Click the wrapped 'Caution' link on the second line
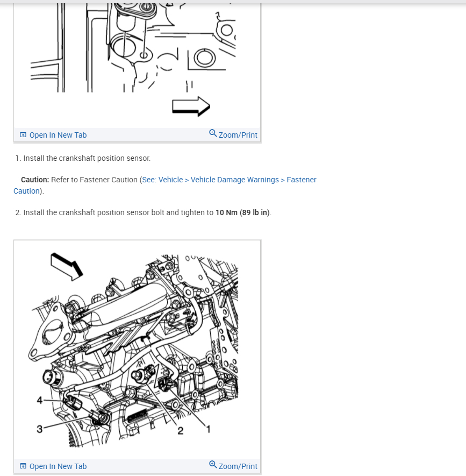The height and width of the screenshot is (476, 466). 27,191
